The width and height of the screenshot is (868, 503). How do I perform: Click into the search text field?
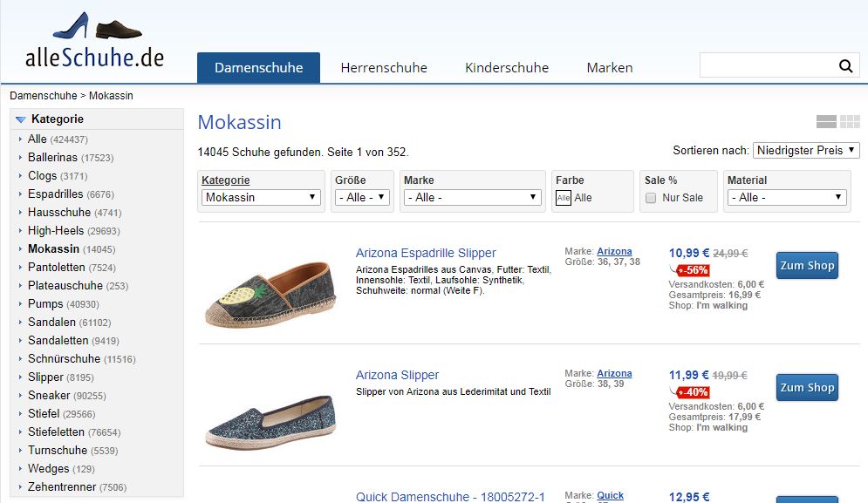766,66
